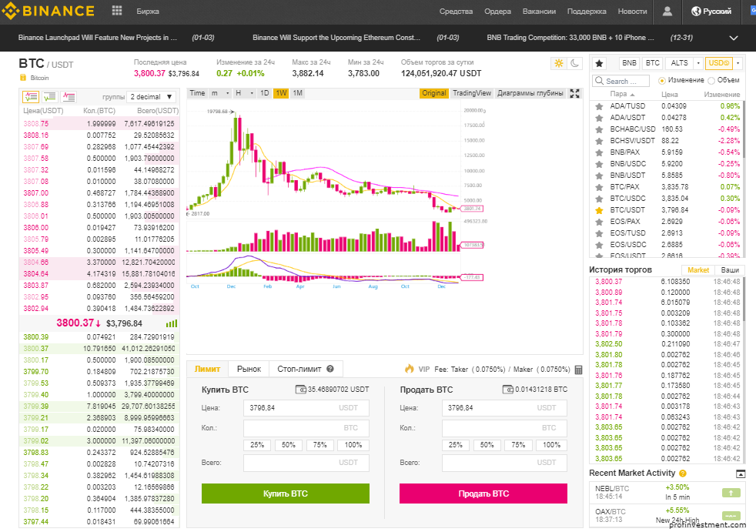Open the minute interval dropdown
Screen dimensions: 756x532
point(220,93)
